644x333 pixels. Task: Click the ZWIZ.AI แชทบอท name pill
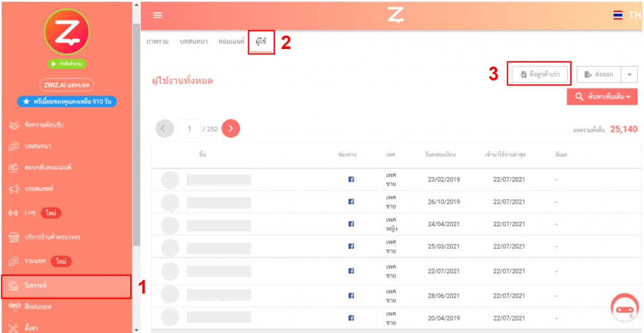(x=67, y=84)
